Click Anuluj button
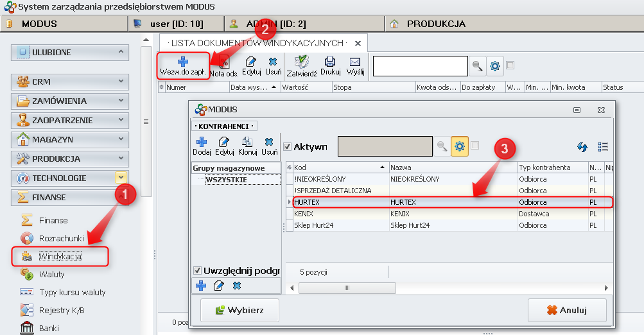This screenshot has height=335, width=644. 567,311
